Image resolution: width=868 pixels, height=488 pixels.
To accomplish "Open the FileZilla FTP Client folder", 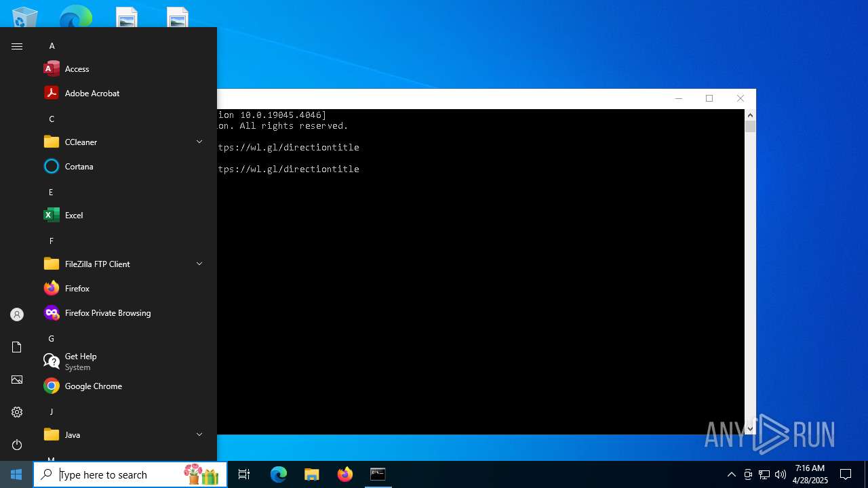I will pyautogui.click(x=124, y=264).
